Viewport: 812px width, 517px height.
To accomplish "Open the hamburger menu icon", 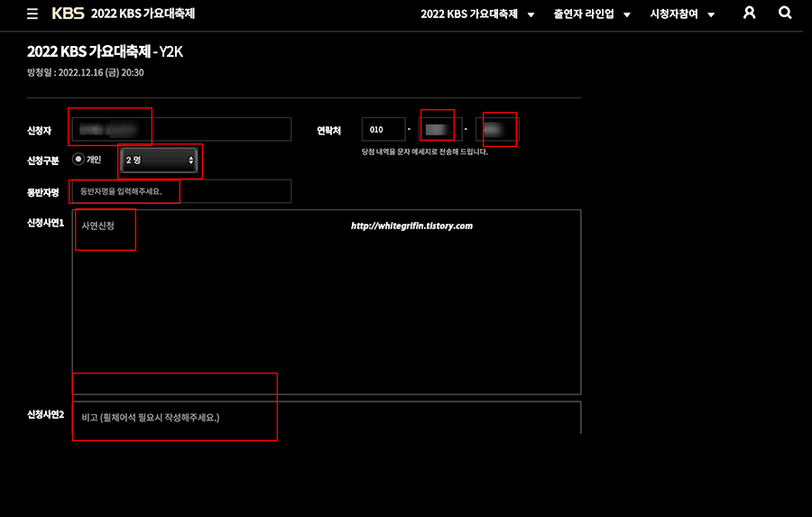I will pos(32,14).
